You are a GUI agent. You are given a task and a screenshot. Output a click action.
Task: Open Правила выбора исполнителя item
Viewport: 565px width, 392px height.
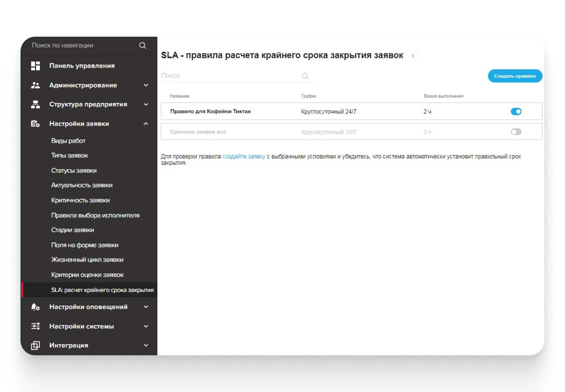tap(95, 215)
